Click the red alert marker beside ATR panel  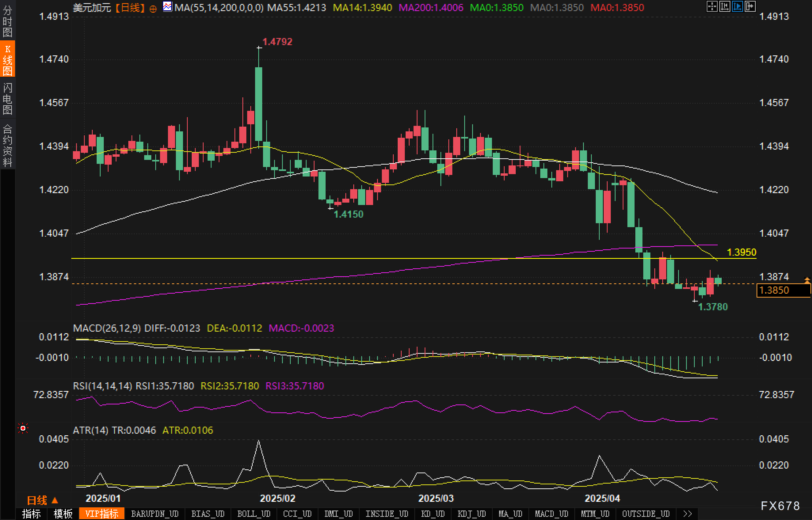[23, 428]
